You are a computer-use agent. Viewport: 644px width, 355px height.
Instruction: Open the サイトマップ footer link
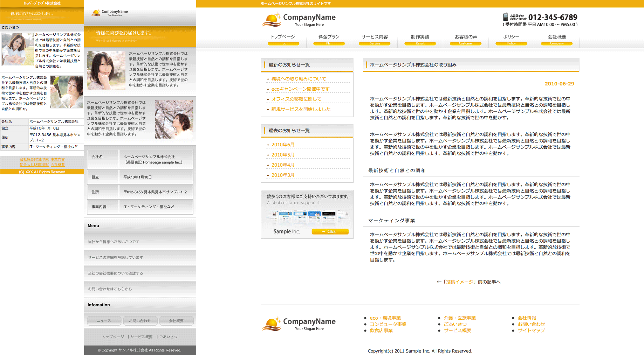point(531,330)
